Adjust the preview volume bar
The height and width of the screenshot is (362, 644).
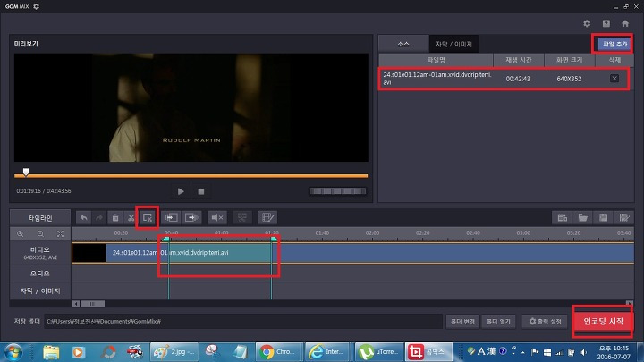pyautogui.click(x=338, y=191)
